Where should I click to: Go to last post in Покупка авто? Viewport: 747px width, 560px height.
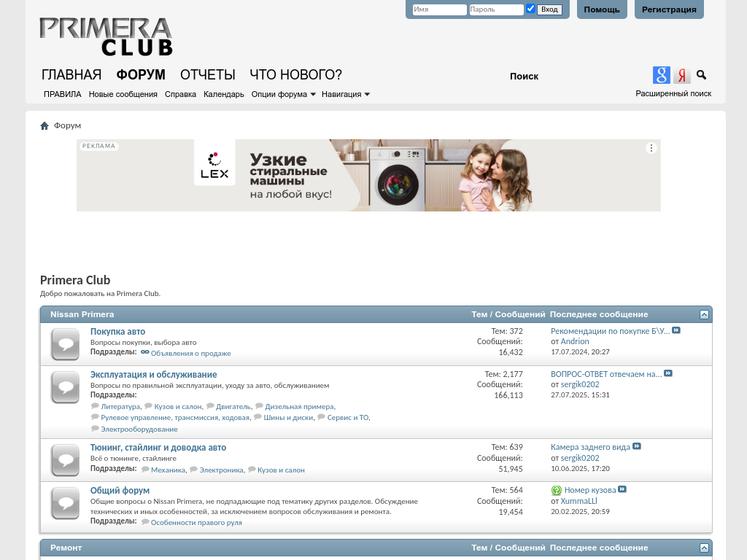[676, 330]
